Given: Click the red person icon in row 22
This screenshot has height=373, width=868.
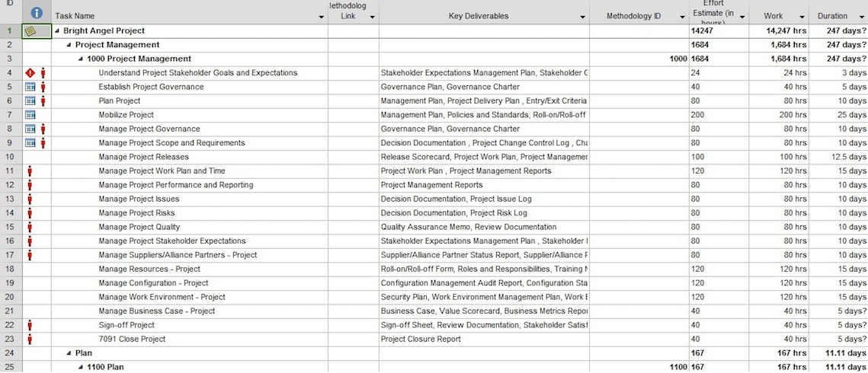Looking at the screenshot, I should click(x=30, y=325).
